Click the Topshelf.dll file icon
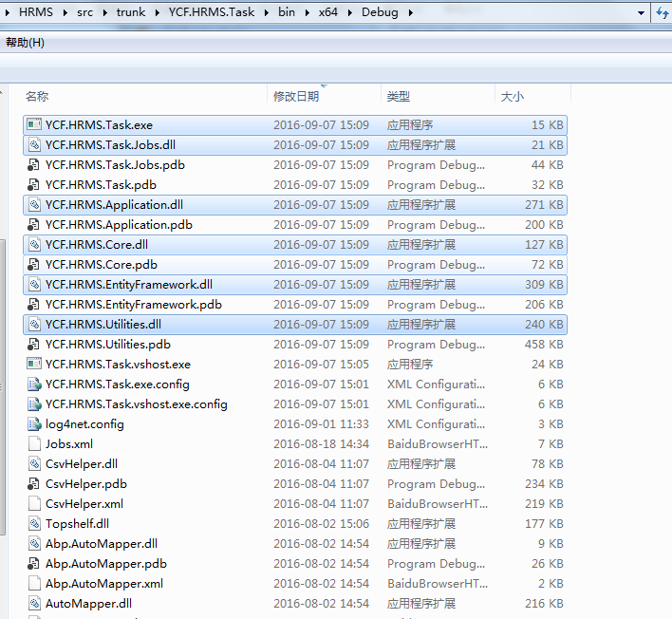The width and height of the screenshot is (672, 619). [34, 523]
